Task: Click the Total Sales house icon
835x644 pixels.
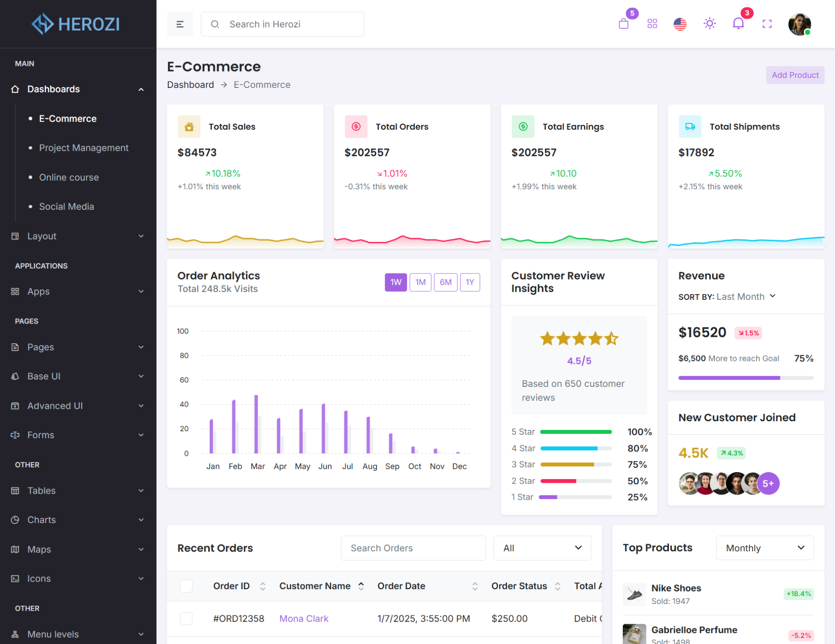Action: click(189, 127)
